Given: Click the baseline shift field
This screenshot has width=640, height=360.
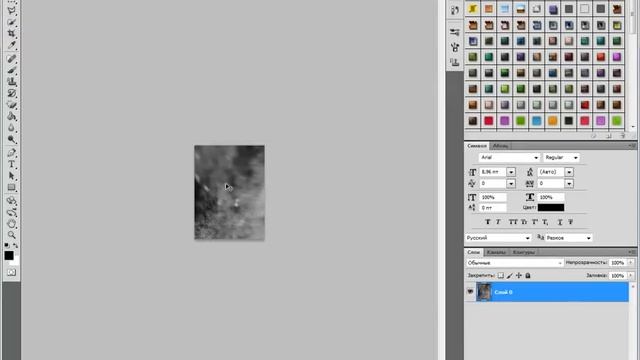Looking at the screenshot, I should point(493,208).
